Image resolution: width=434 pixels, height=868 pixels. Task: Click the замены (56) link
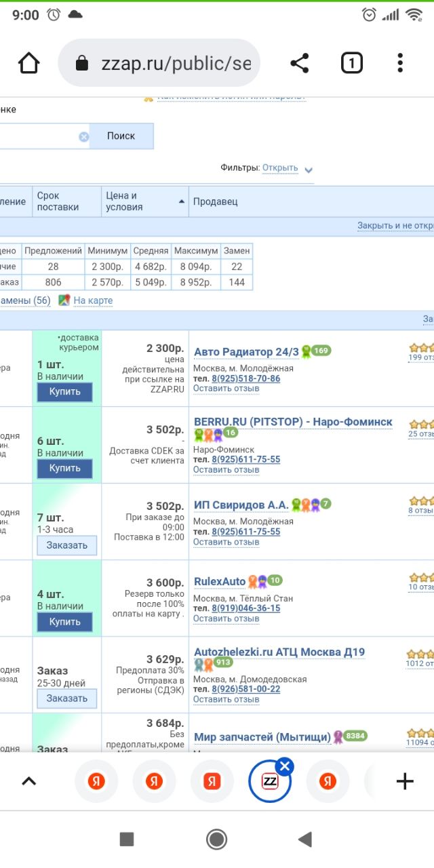[x=25, y=300]
